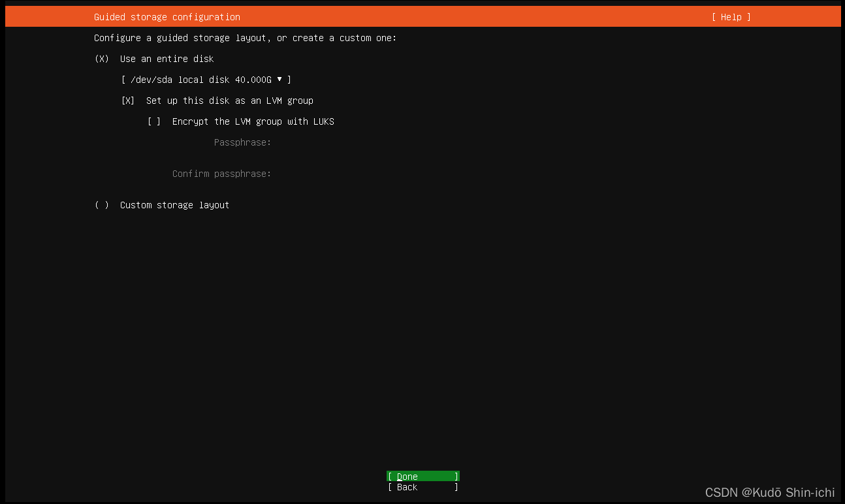Image resolution: width=845 pixels, height=504 pixels.
Task: Click the 'Guided storage configuration' title text
Action: 167,17
